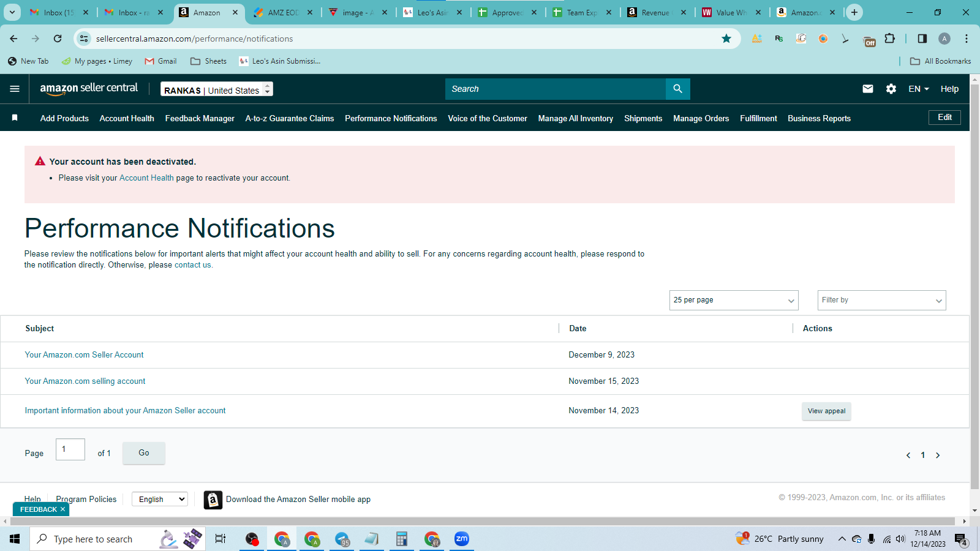Open the Chrome extensions puzzle icon
Viewport: 980px width, 551px height.
pos(890,39)
